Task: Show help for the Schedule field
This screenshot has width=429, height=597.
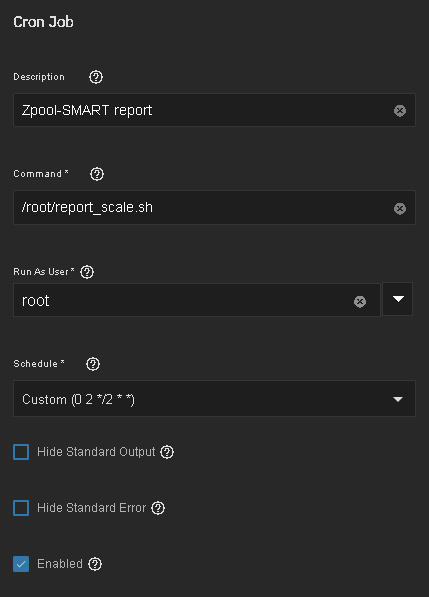Action: (93, 364)
